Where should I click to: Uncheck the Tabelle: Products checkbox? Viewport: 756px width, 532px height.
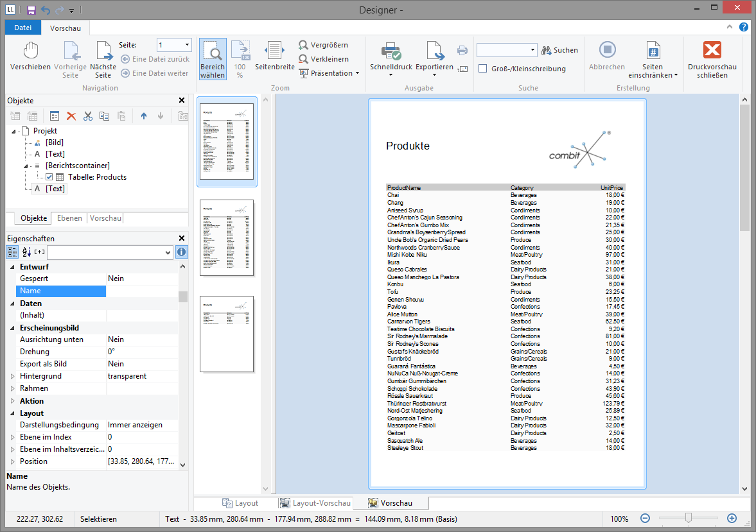[49, 177]
